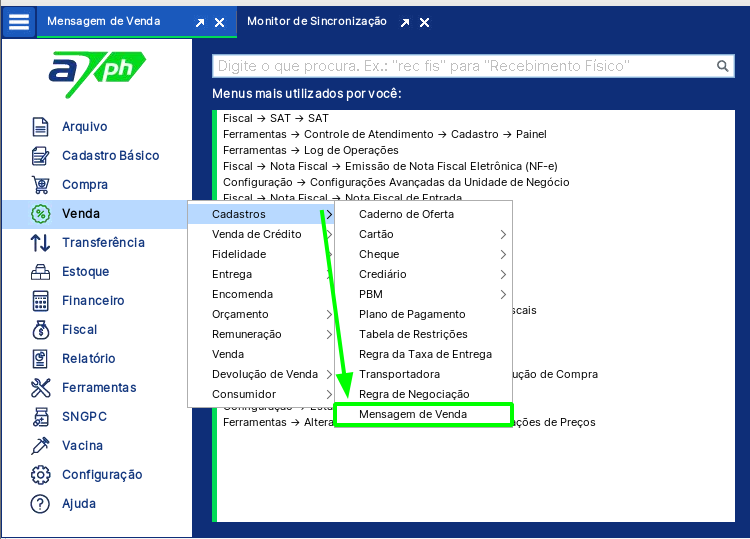Click the Configuração gear icon
Screen dimensions: 750x539
(40, 475)
